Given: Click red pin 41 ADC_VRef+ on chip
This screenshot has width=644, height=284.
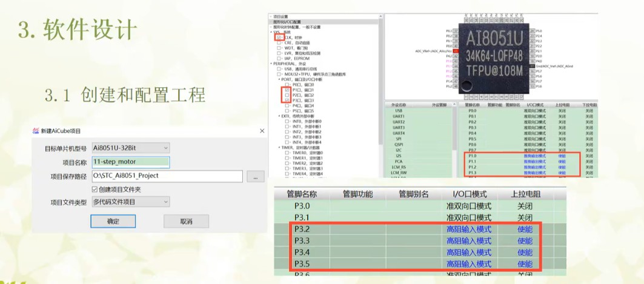Looking at the screenshot, I should [x=456, y=51].
